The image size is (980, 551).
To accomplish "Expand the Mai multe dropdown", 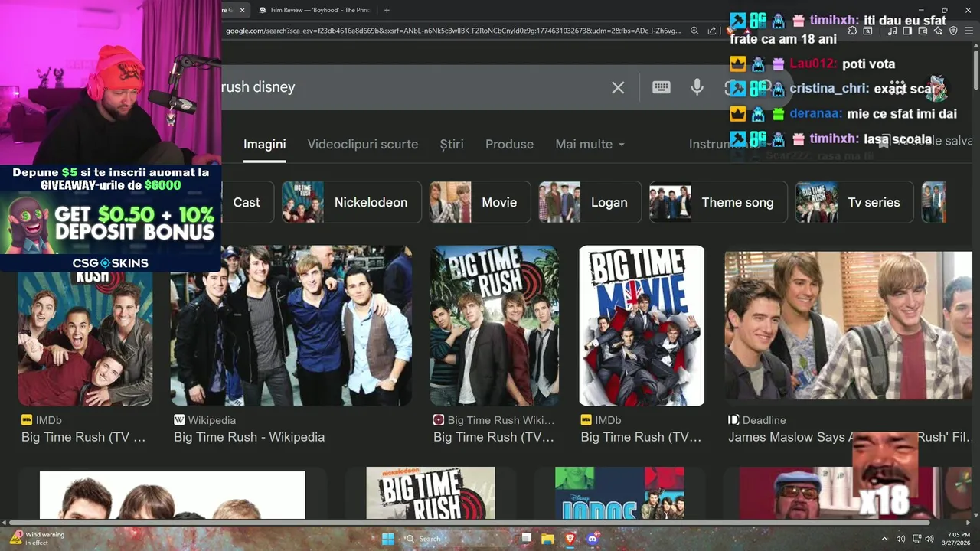I will pyautogui.click(x=590, y=144).
